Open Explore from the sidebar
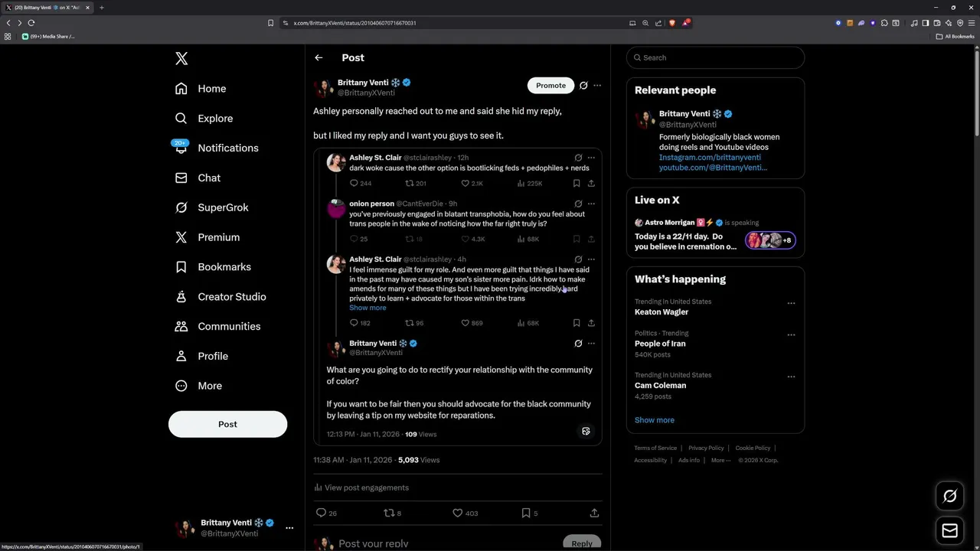This screenshot has height=551, width=980. pyautogui.click(x=204, y=119)
